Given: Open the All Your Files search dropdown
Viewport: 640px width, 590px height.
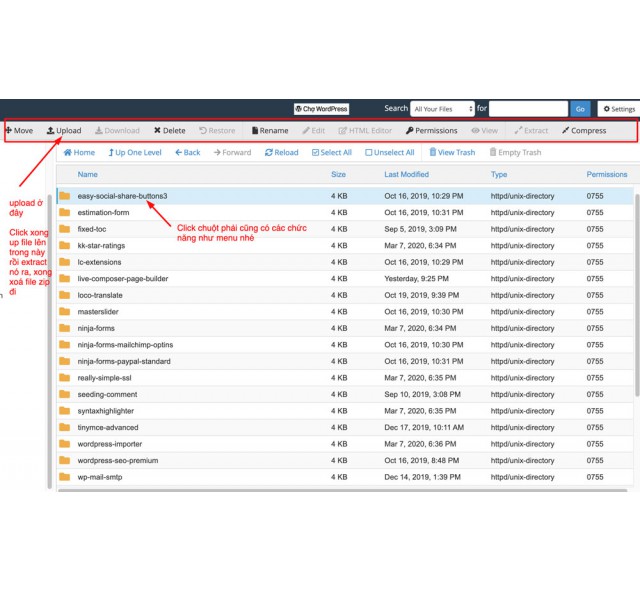Looking at the screenshot, I should (x=442, y=109).
